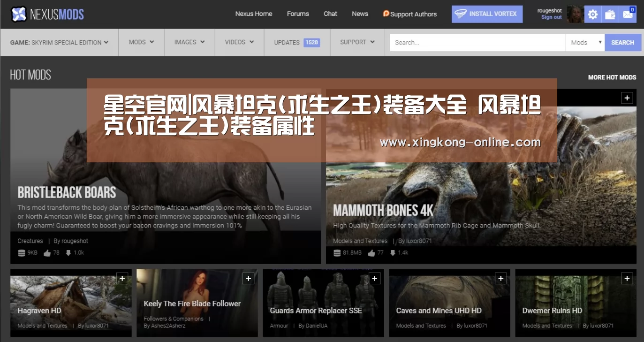The width and height of the screenshot is (644, 342).
Task: Click the Hot Mods section heading
Action: tap(30, 75)
